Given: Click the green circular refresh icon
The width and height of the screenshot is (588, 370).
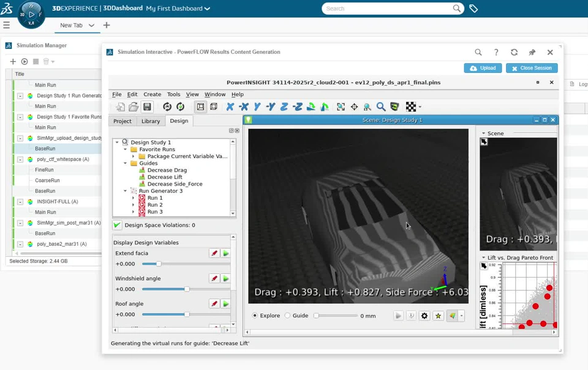Looking at the screenshot, I should [180, 107].
